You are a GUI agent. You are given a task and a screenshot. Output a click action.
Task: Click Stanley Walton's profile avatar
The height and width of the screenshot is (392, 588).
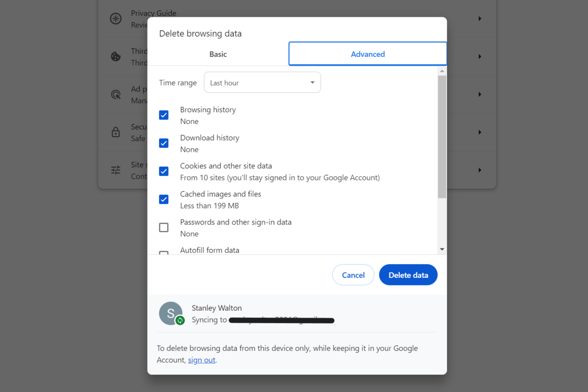click(171, 313)
